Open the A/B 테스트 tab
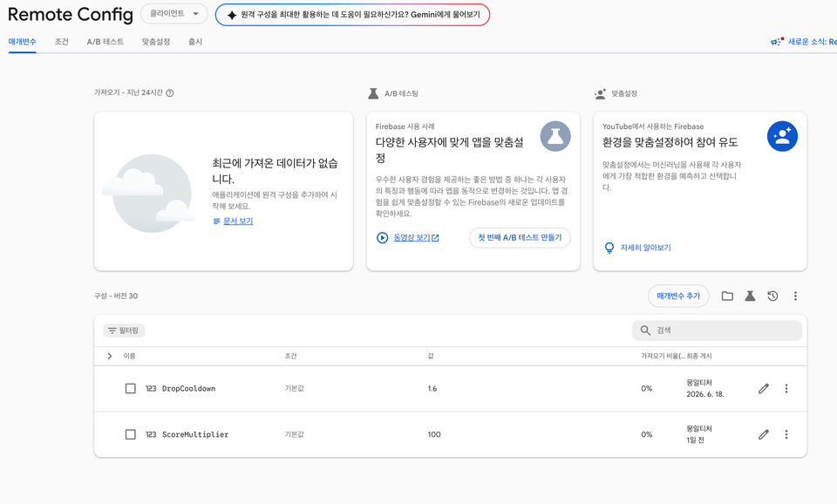Screen dimensions: 837x504 [105, 42]
